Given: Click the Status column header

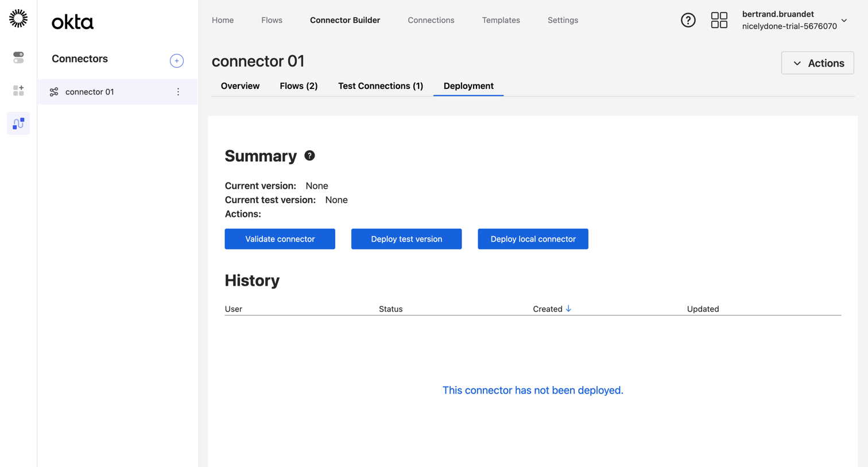Looking at the screenshot, I should 391,309.
